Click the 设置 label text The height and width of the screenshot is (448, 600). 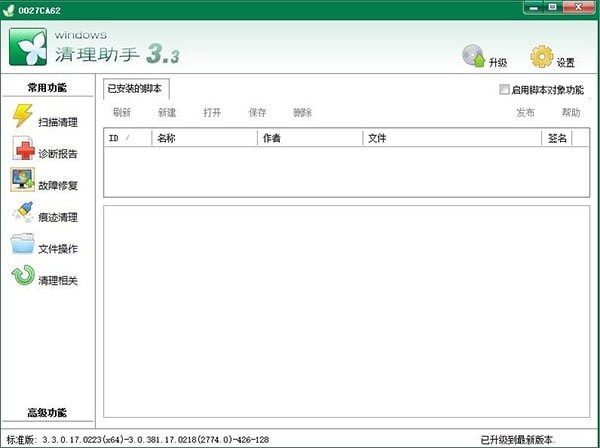coord(566,62)
